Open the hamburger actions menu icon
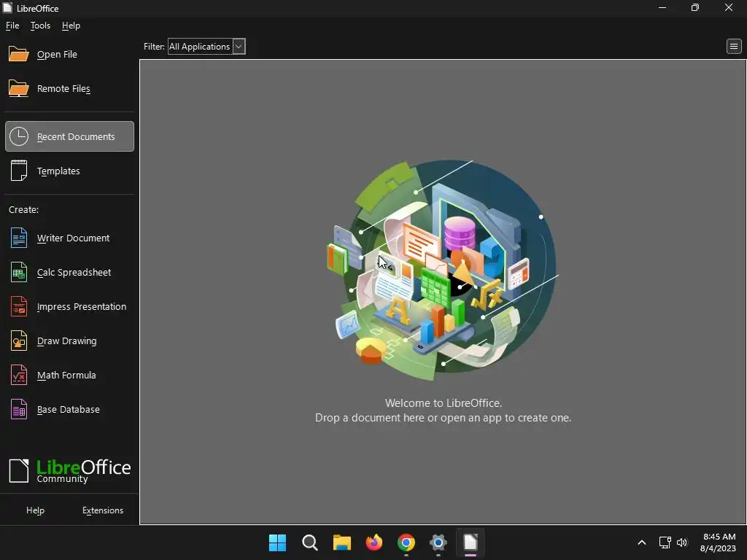747x560 pixels. (x=734, y=47)
